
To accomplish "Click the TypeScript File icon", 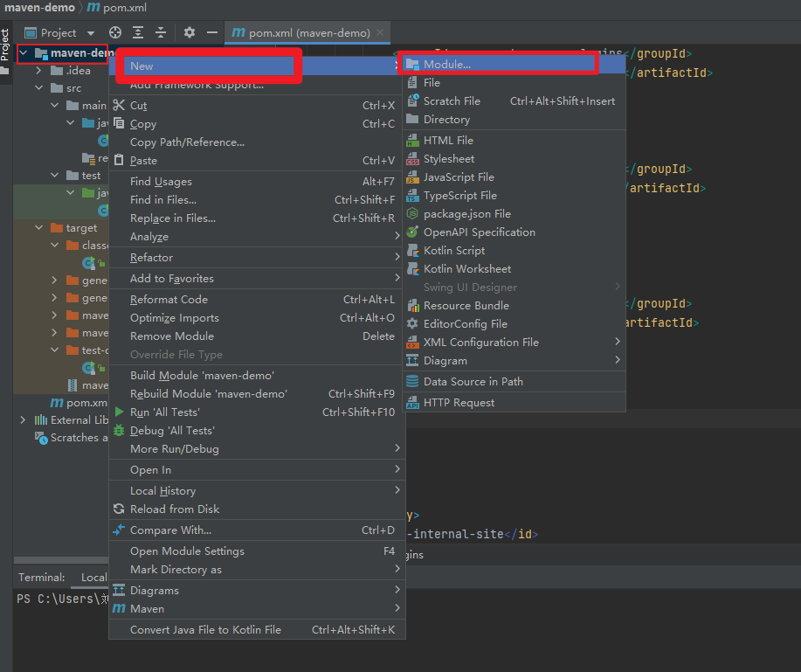I will tap(412, 196).
